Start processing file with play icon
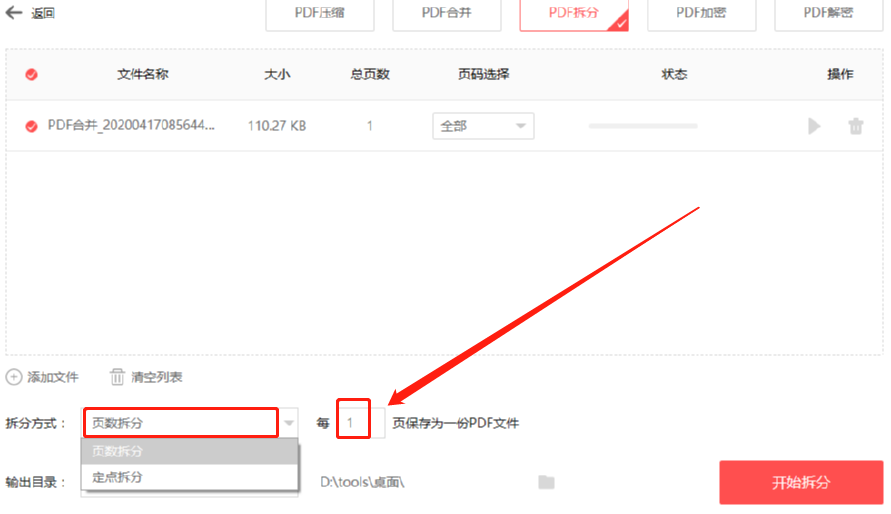 pos(814,126)
